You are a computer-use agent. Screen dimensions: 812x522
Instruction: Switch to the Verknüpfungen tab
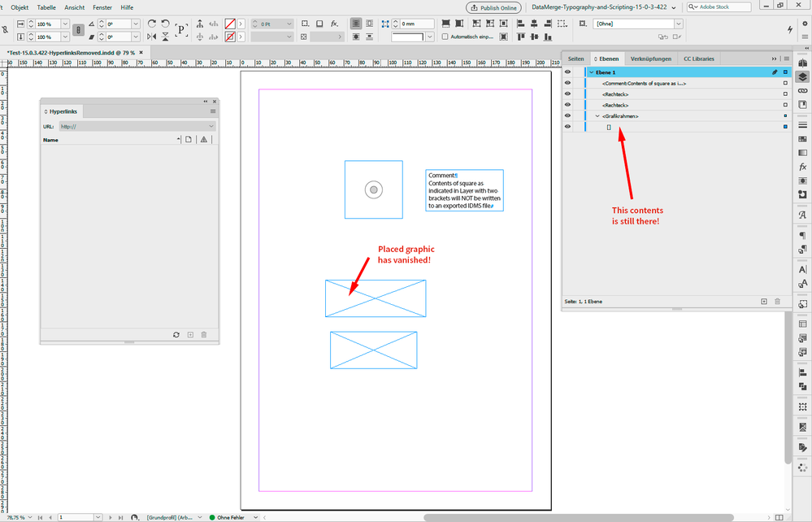pyautogui.click(x=651, y=59)
